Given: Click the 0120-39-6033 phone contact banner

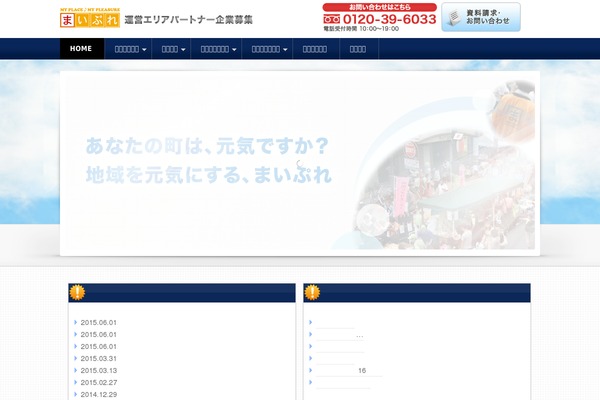Looking at the screenshot, I should coord(379,17).
